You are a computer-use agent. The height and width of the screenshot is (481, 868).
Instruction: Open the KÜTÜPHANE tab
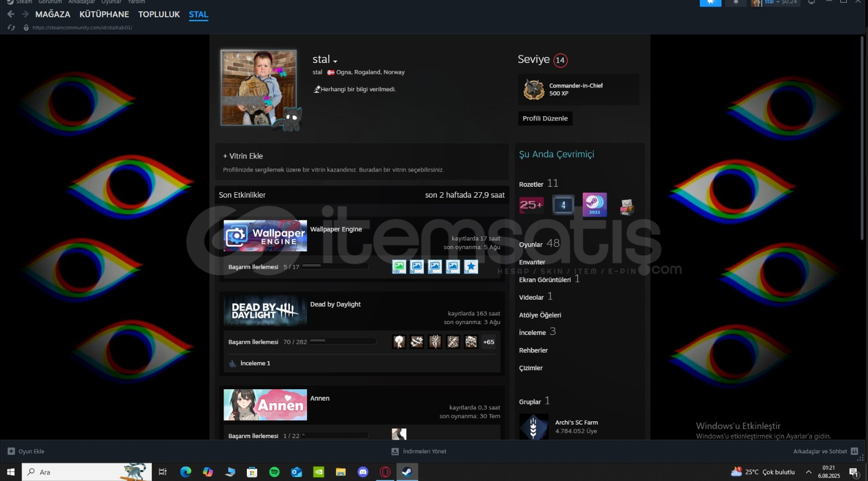(x=104, y=14)
